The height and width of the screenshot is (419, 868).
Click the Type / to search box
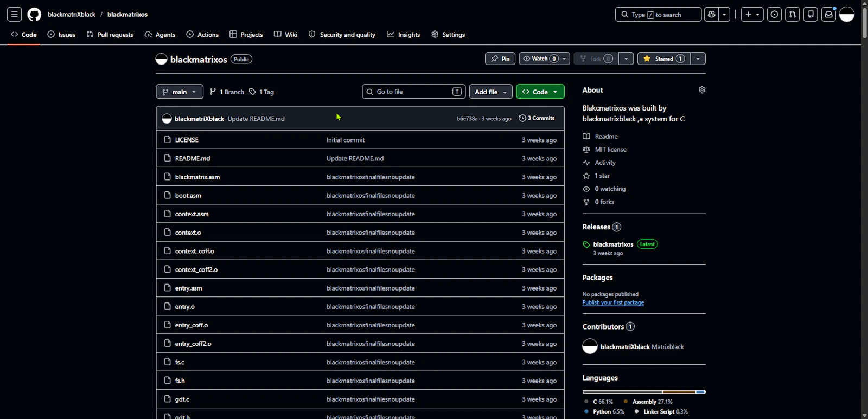tap(658, 15)
